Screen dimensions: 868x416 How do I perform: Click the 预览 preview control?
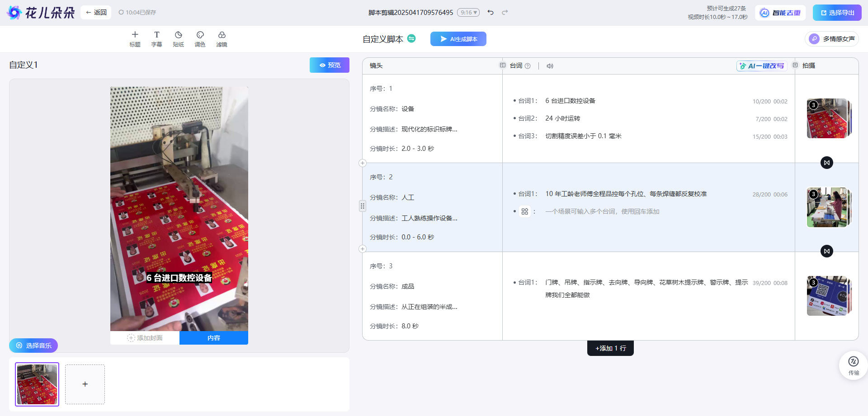pos(330,65)
